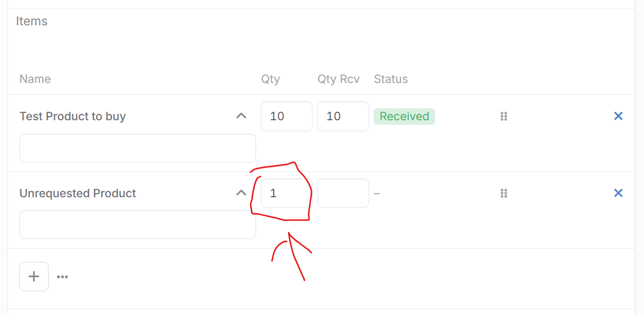
Task: Focus the empty Qty Rcv field
Action: point(343,193)
